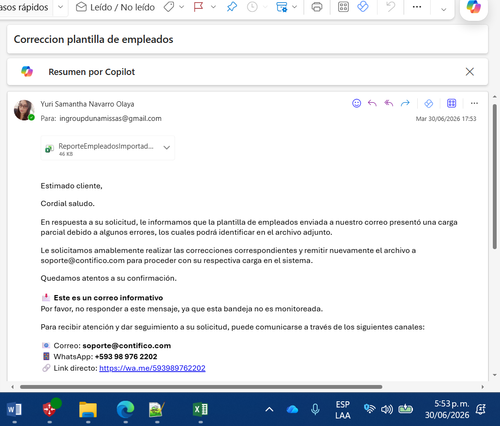
Task: Open the notifications icon in taskbar
Action: click(x=481, y=409)
